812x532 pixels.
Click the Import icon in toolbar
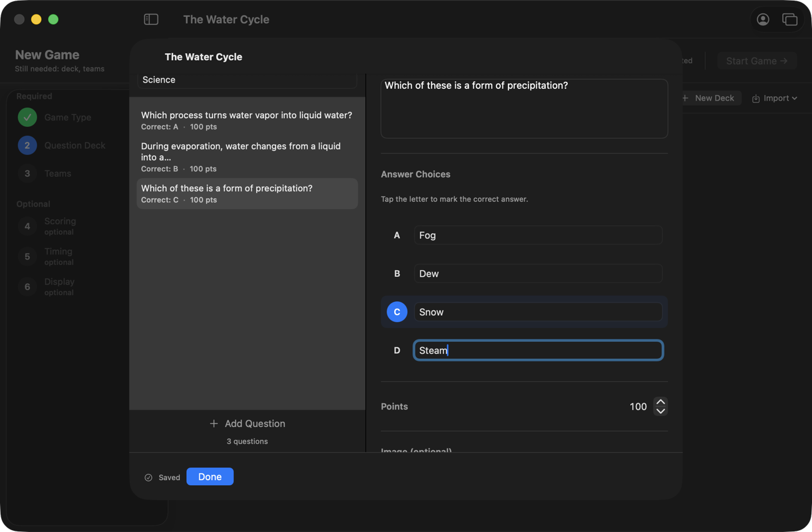click(756, 98)
